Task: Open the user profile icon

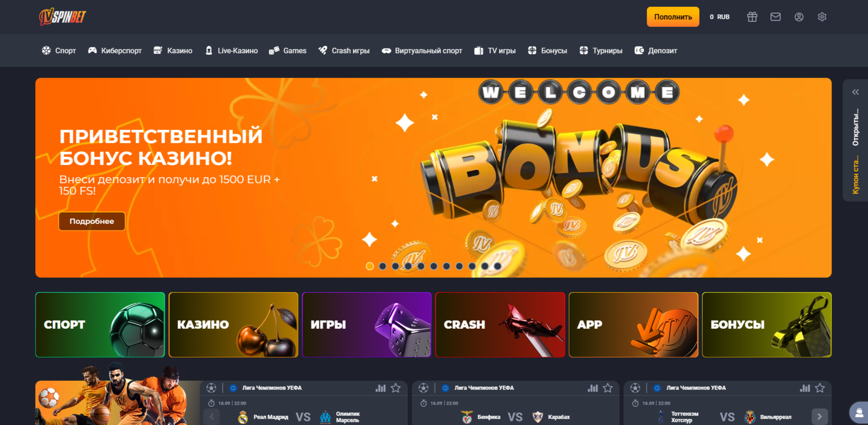Action: (x=799, y=17)
